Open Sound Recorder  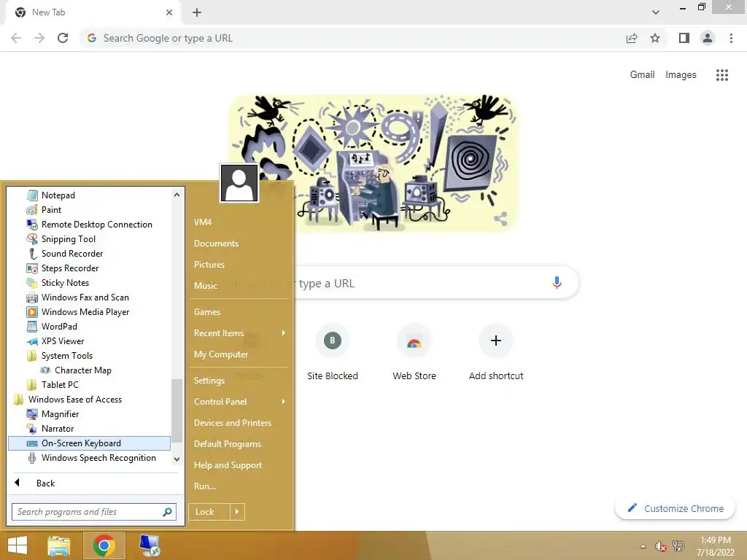click(x=72, y=254)
